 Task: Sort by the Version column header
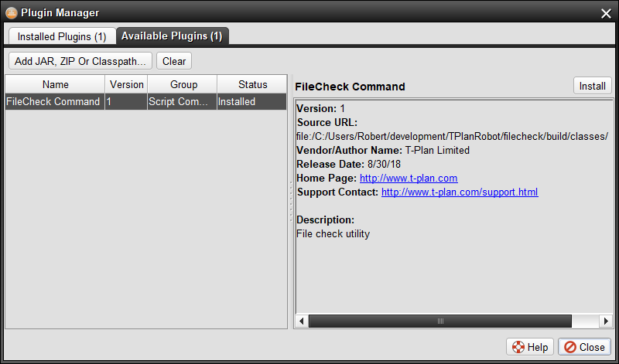pos(127,85)
